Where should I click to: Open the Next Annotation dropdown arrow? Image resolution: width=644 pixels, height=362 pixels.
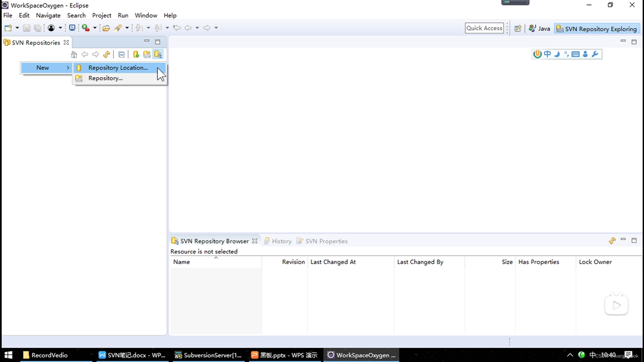[x=148, y=28]
